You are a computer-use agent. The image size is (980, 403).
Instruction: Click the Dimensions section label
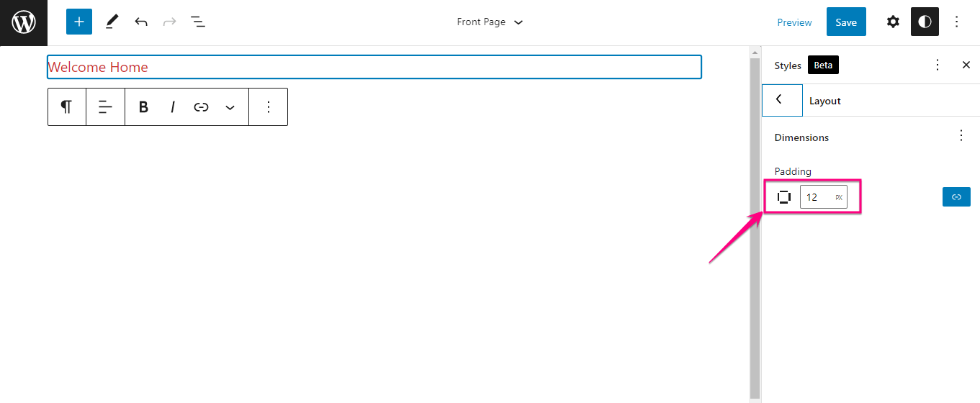(x=801, y=137)
